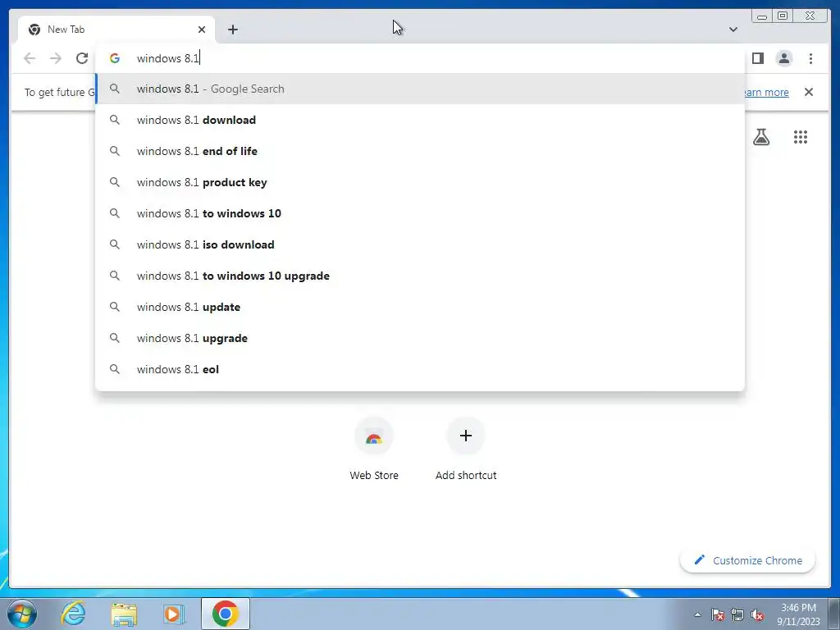840x630 pixels.
Task: Switch to the New Tab tab
Action: click(x=116, y=30)
